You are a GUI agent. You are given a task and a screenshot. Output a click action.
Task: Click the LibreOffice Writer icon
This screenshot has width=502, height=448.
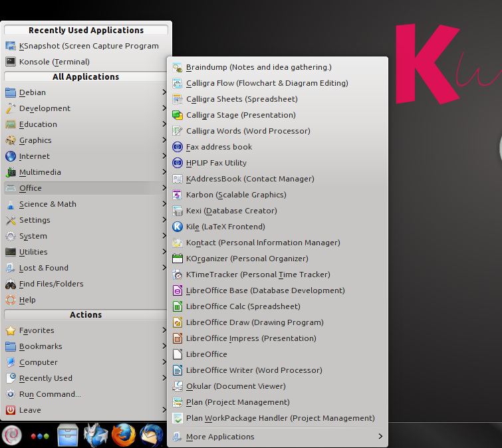pyautogui.click(x=178, y=370)
